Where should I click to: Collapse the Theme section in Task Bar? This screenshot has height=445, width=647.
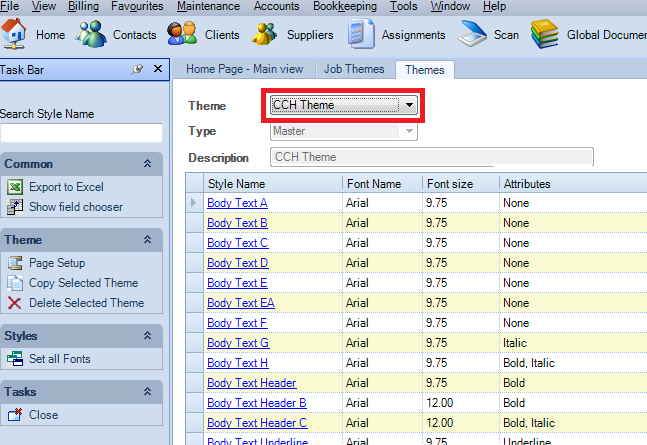(x=147, y=239)
